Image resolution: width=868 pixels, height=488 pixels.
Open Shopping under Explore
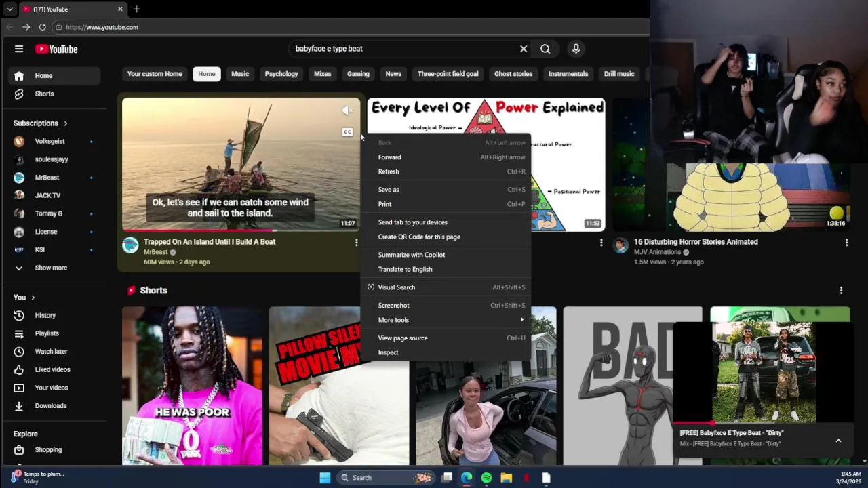click(54, 450)
